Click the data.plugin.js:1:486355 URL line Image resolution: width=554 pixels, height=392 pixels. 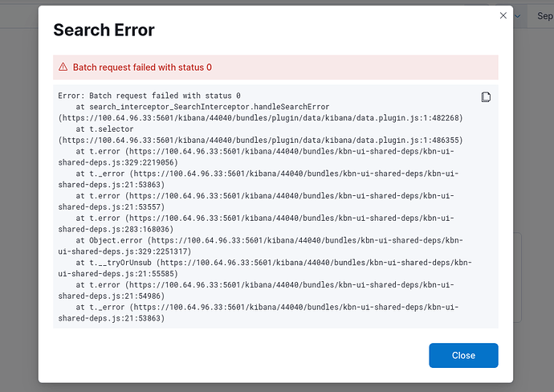pos(260,140)
